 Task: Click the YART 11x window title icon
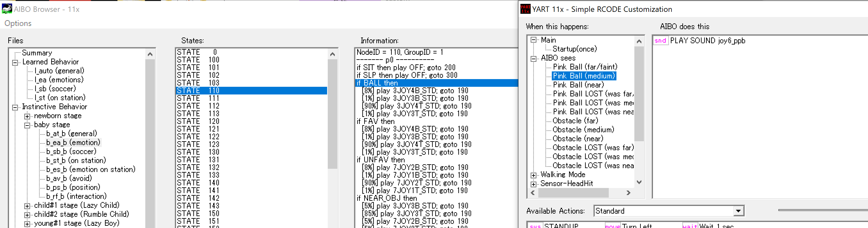[x=525, y=9]
